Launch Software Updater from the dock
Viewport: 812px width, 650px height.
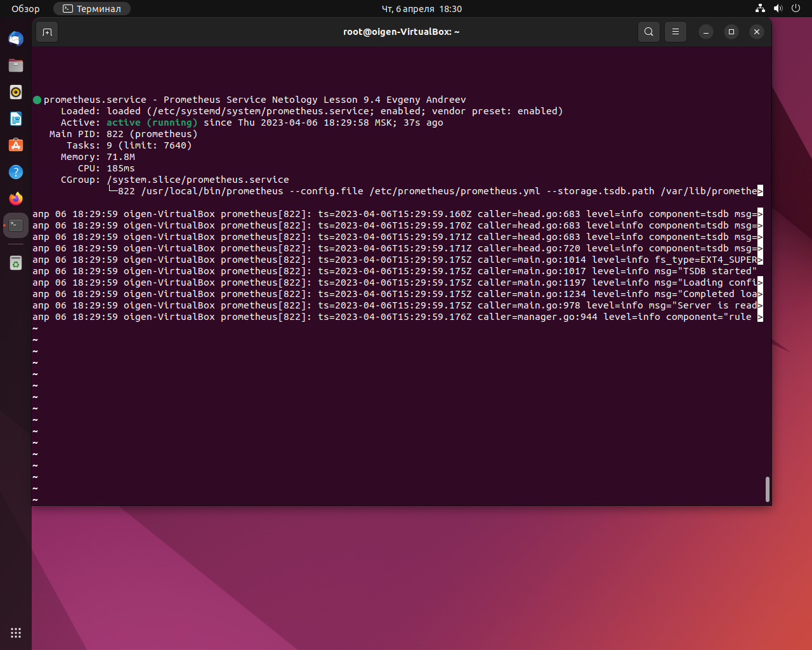(15, 262)
